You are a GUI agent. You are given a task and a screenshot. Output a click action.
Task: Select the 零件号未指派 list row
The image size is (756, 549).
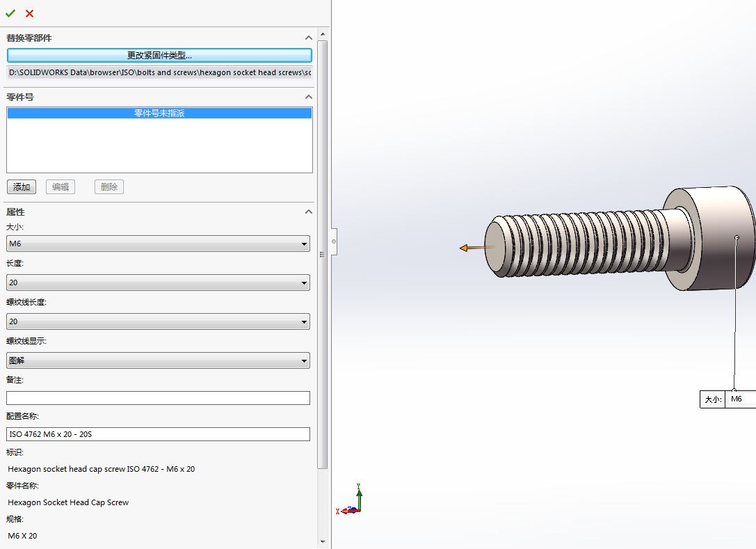(159, 113)
